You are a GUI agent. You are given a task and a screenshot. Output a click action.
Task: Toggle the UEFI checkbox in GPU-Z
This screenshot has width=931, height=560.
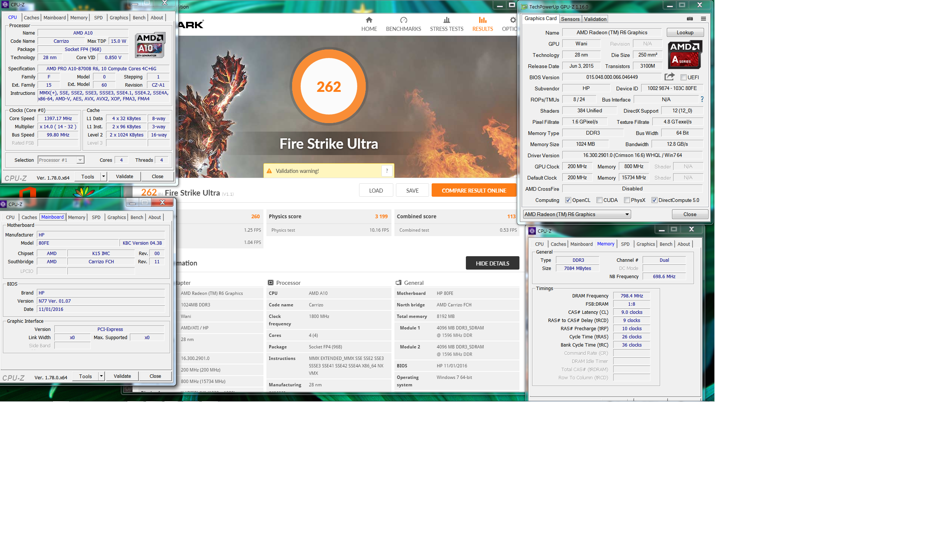coord(683,77)
